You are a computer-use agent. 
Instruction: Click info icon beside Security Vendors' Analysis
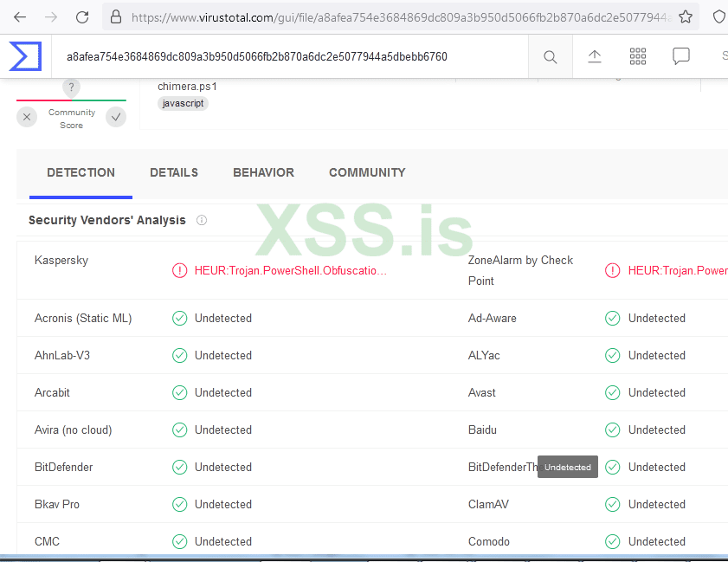point(202,220)
